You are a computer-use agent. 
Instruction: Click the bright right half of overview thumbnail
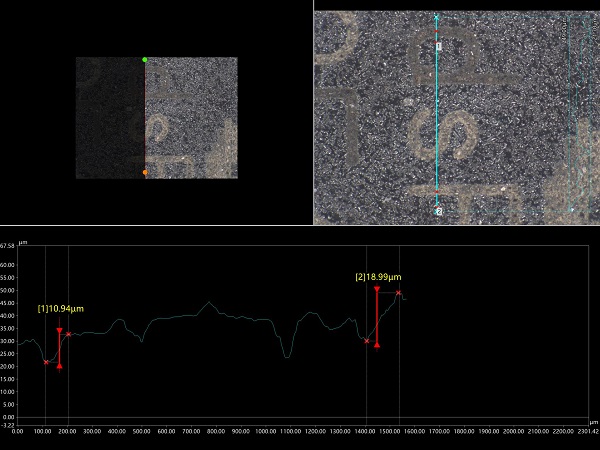point(192,118)
